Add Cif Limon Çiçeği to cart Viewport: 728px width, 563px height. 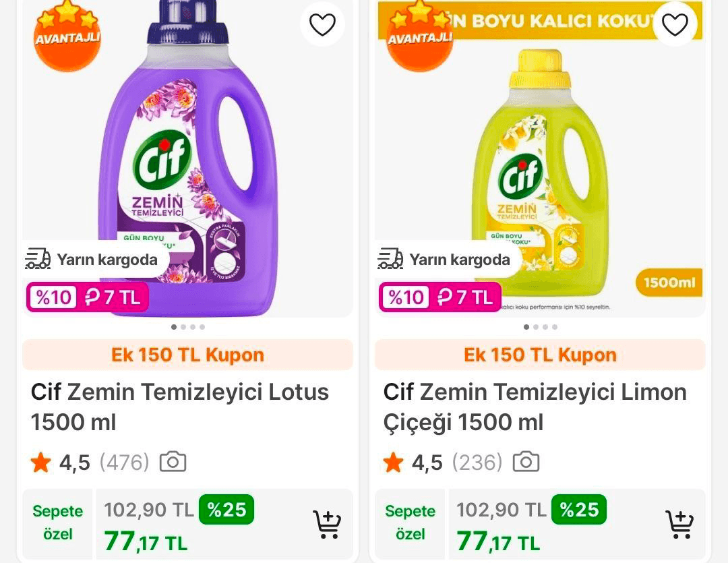[x=680, y=525]
